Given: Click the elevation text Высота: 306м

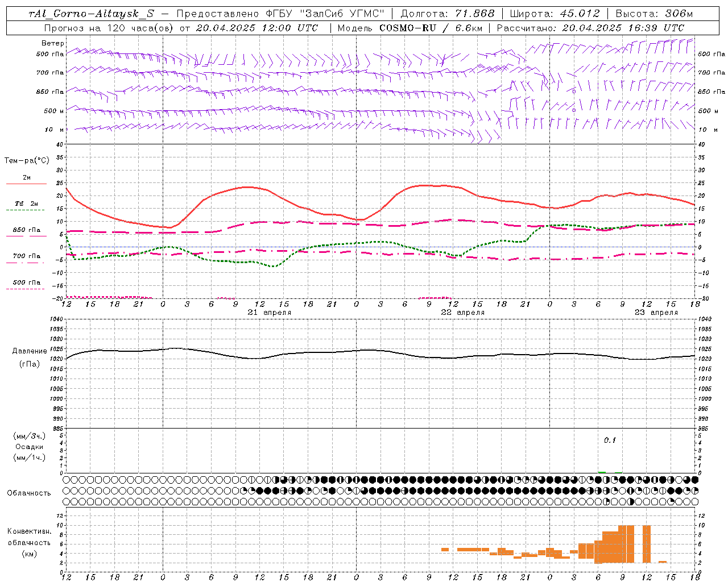Looking at the screenshot, I should [654, 14].
